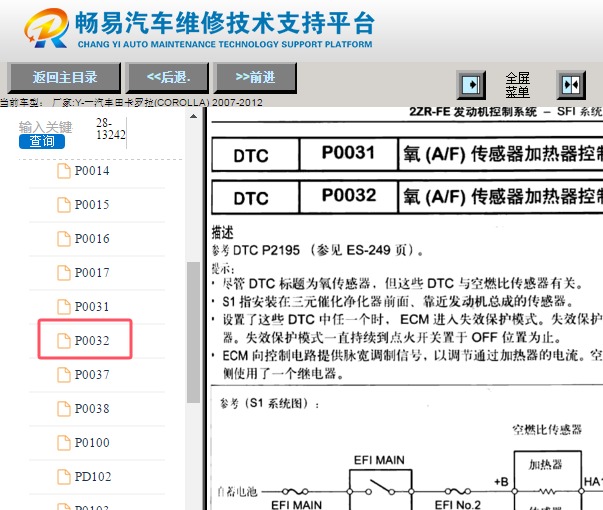Image resolution: width=603 pixels, height=510 pixels.
Task: Click document icon next to P0016
Action: click(64, 238)
